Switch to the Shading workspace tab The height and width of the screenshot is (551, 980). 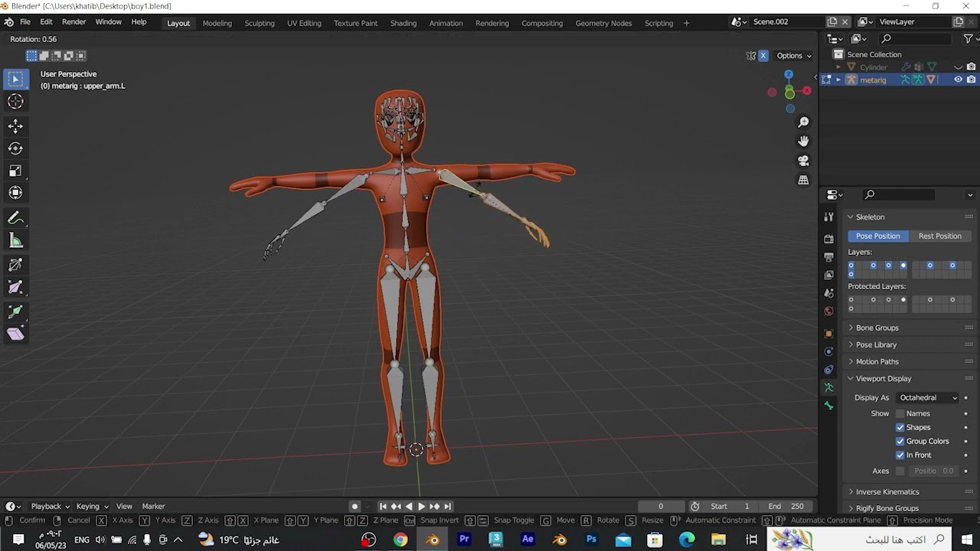pyautogui.click(x=403, y=23)
